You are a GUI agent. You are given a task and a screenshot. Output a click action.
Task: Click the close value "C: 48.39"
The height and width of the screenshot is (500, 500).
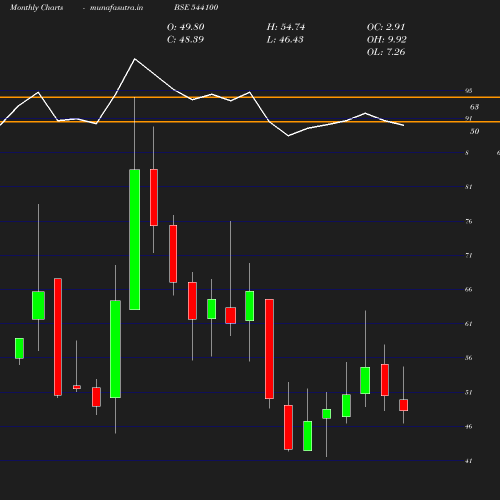185,40
